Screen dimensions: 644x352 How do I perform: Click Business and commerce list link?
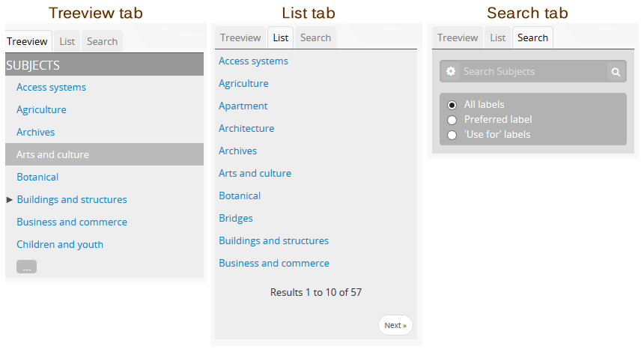point(274,264)
